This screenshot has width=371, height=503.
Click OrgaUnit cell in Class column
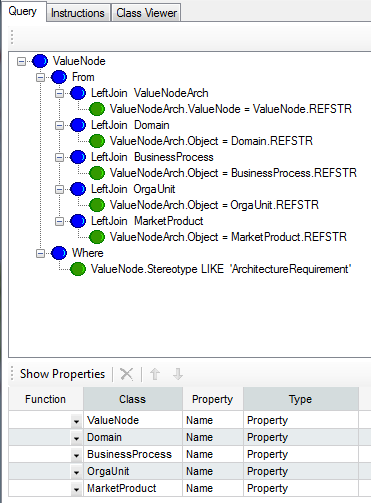pyautogui.click(x=133, y=471)
